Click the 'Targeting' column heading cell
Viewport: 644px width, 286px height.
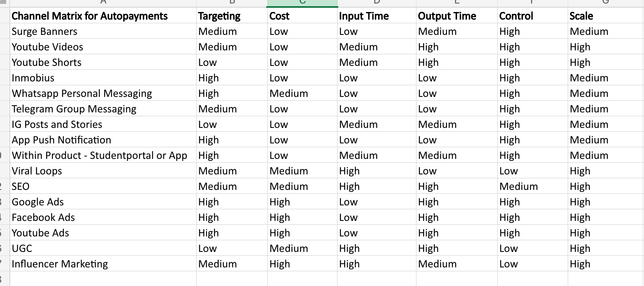pos(219,16)
